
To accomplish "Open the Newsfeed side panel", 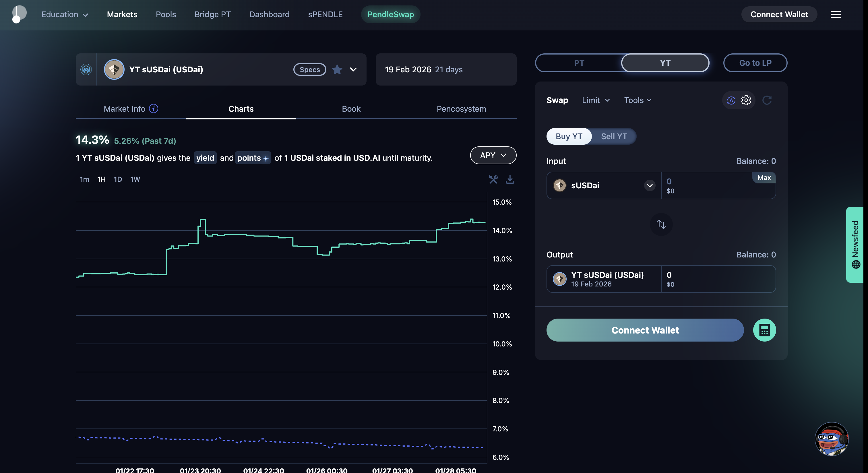I will [855, 244].
